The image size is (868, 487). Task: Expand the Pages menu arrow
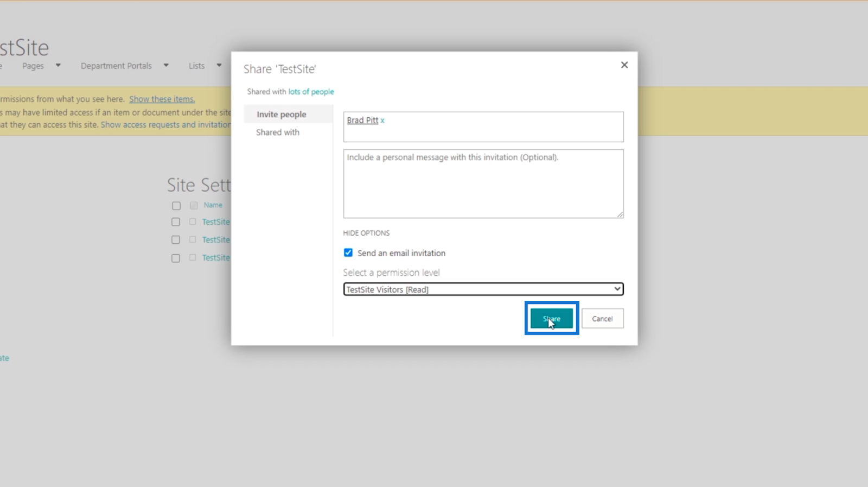click(x=58, y=66)
